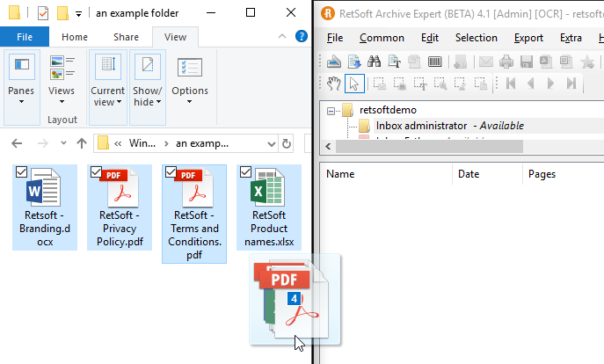Open the Extra menu in RetSoft

(x=571, y=38)
